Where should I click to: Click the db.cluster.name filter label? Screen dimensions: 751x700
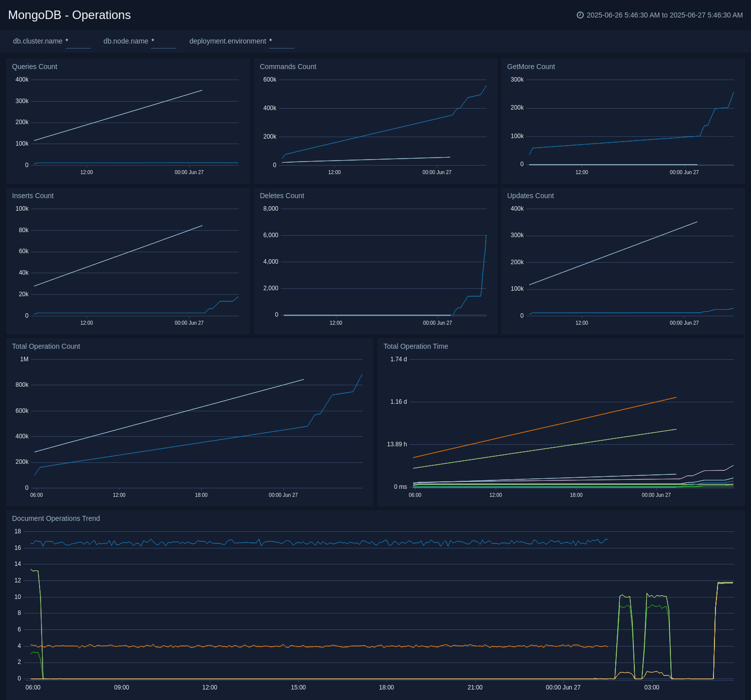(38, 41)
